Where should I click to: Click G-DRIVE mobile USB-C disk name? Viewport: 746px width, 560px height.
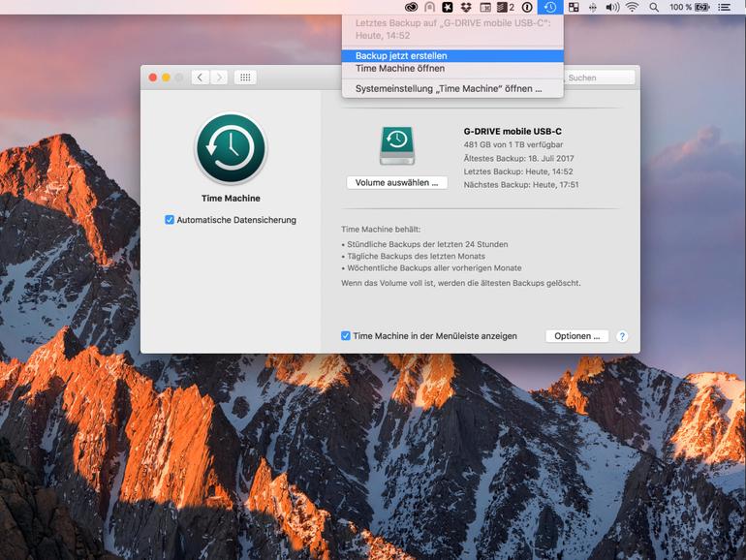pos(513,132)
